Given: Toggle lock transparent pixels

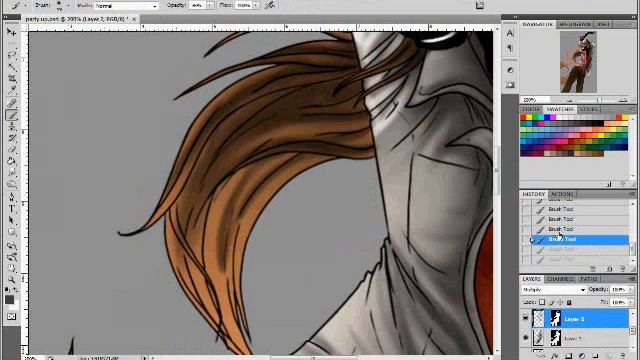Looking at the screenshot, I should pos(542,302).
